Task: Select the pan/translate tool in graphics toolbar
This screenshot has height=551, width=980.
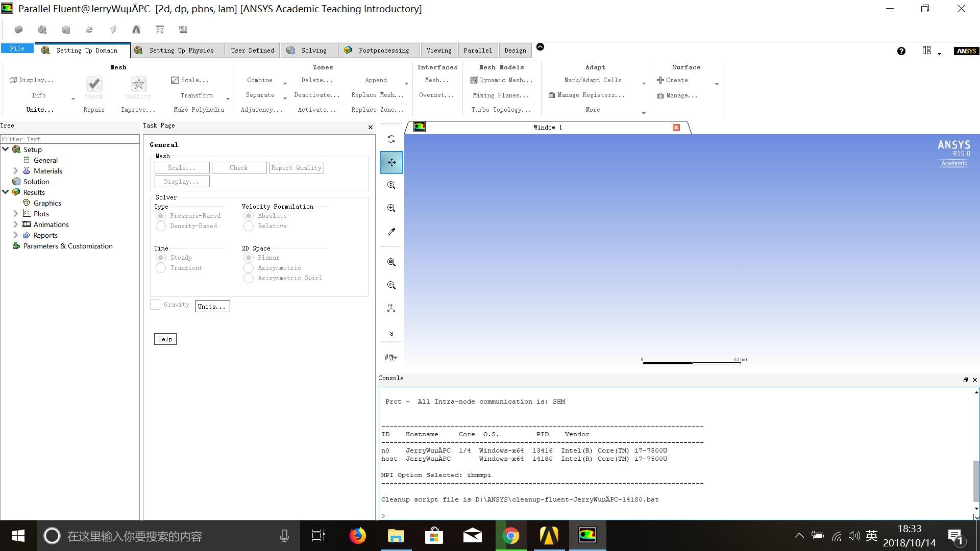Action: [391, 162]
